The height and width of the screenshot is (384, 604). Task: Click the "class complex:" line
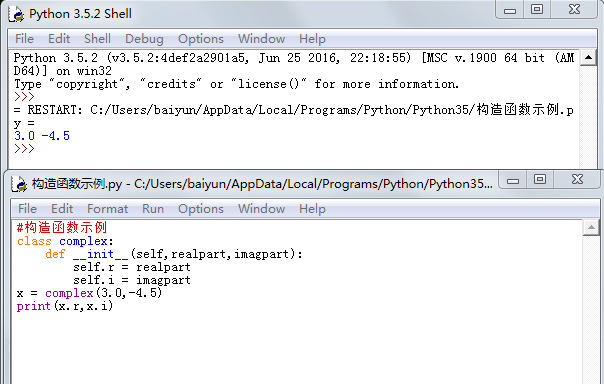(65, 241)
